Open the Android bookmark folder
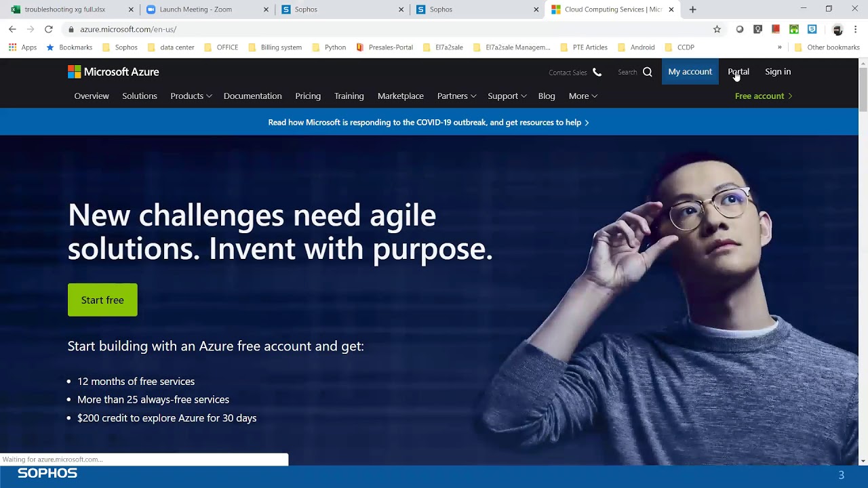The height and width of the screenshot is (488, 868). (x=636, y=47)
